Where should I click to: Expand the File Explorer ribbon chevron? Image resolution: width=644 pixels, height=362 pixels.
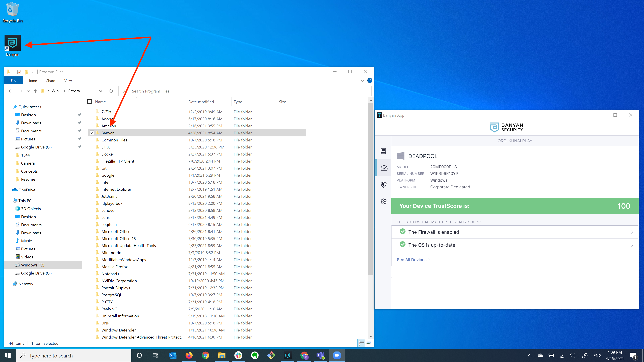[x=362, y=80]
